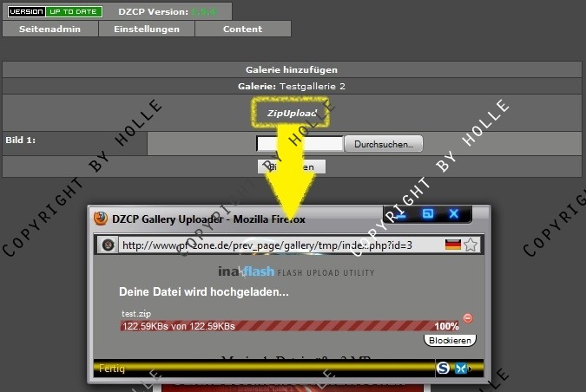The width and height of the screenshot is (586, 392).
Task: Cancel test.zip upload with red minus icon
Action: [468, 318]
